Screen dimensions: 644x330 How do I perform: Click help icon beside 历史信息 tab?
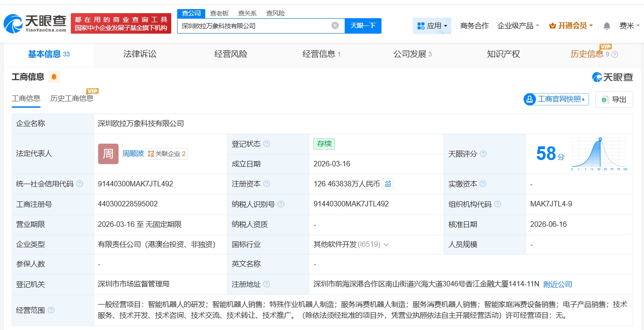click(x=615, y=55)
